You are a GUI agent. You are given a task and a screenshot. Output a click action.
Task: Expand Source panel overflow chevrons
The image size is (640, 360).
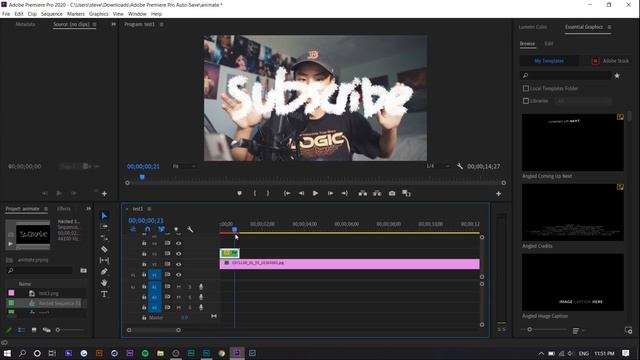[113, 24]
